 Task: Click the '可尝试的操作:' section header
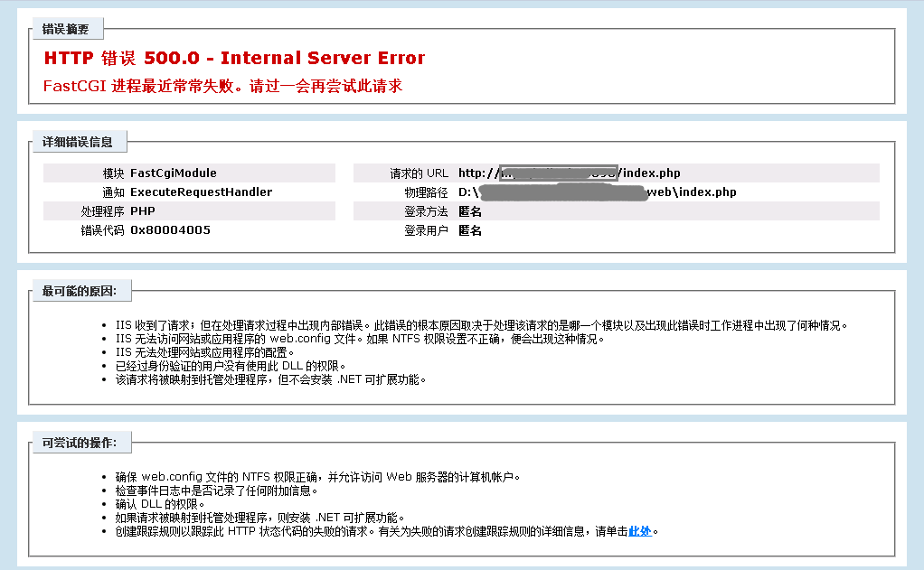click(86, 443)
